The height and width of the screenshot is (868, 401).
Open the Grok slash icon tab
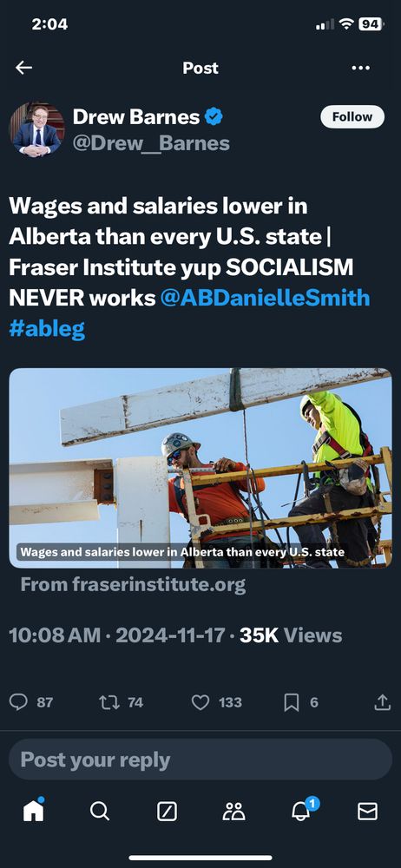[168, 812]
